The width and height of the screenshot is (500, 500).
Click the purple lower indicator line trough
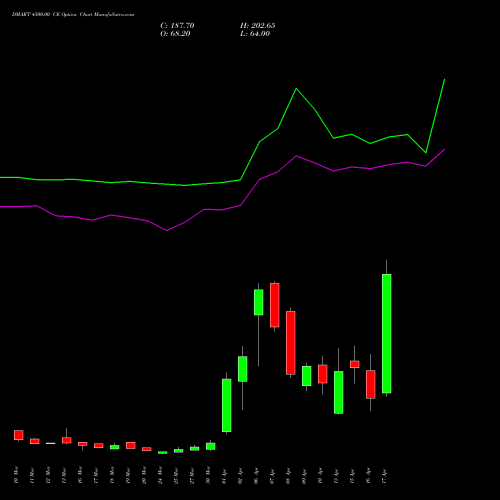(x=167, y=230)
